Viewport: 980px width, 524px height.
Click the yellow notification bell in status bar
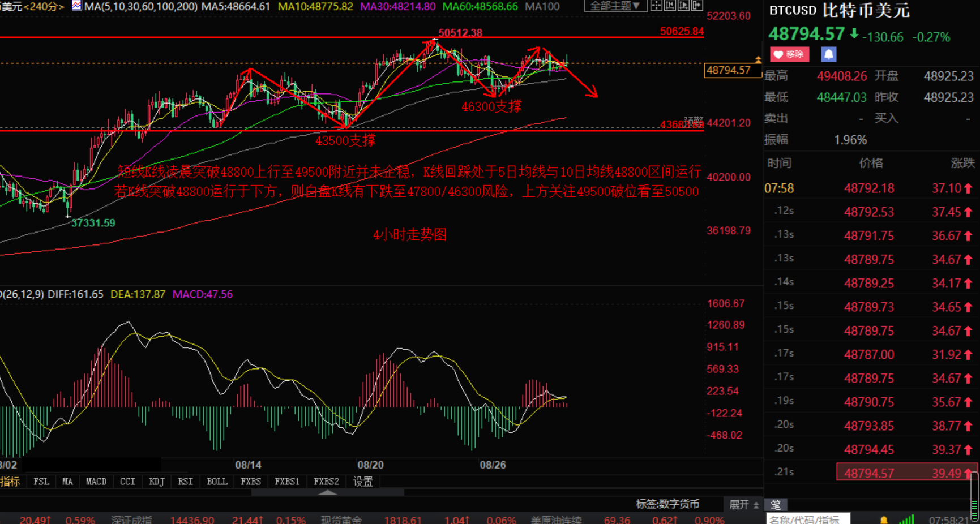click(x=883, y=519)
